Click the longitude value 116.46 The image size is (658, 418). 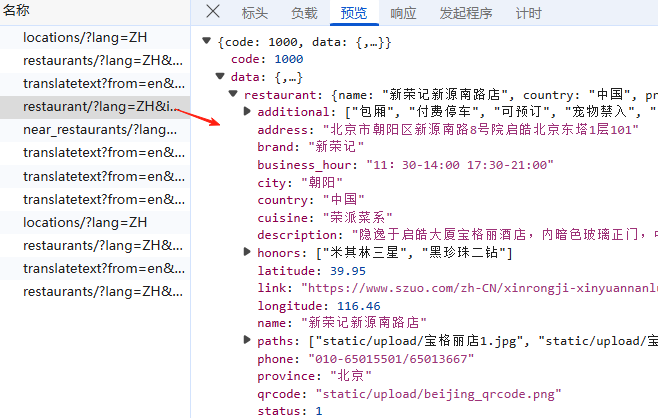coord(358,306)
